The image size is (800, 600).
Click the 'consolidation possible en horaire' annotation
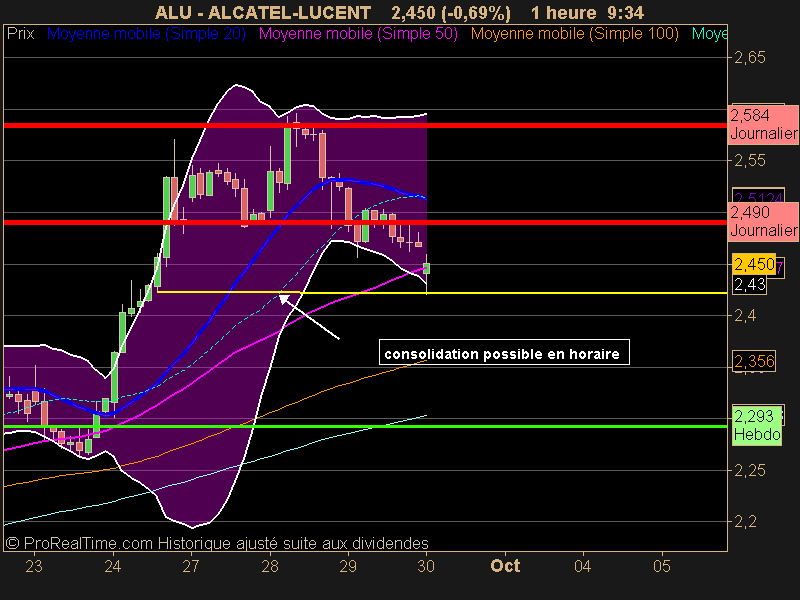point(504,353)
